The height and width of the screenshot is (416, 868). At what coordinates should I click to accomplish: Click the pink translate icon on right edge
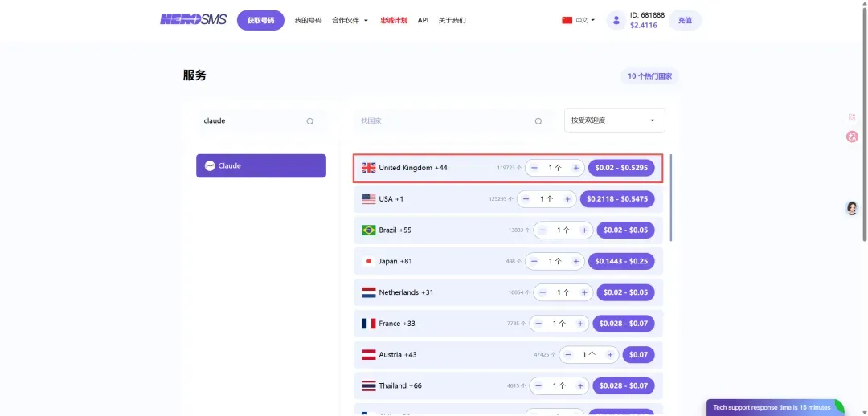852,137
